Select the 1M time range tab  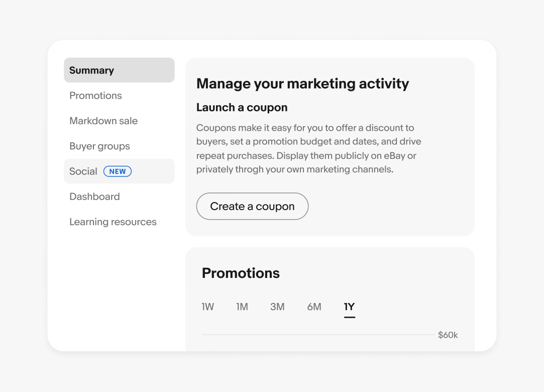tap(242, 307)
